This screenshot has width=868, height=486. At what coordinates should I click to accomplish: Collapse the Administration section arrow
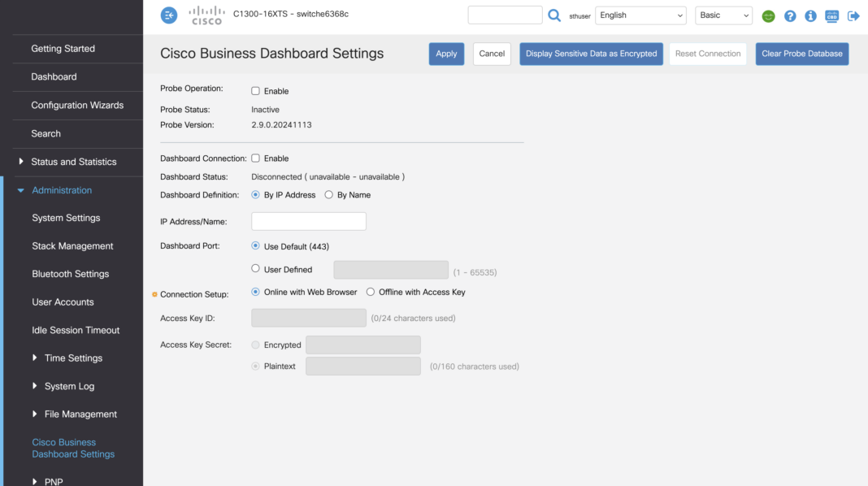pos(20,190)
